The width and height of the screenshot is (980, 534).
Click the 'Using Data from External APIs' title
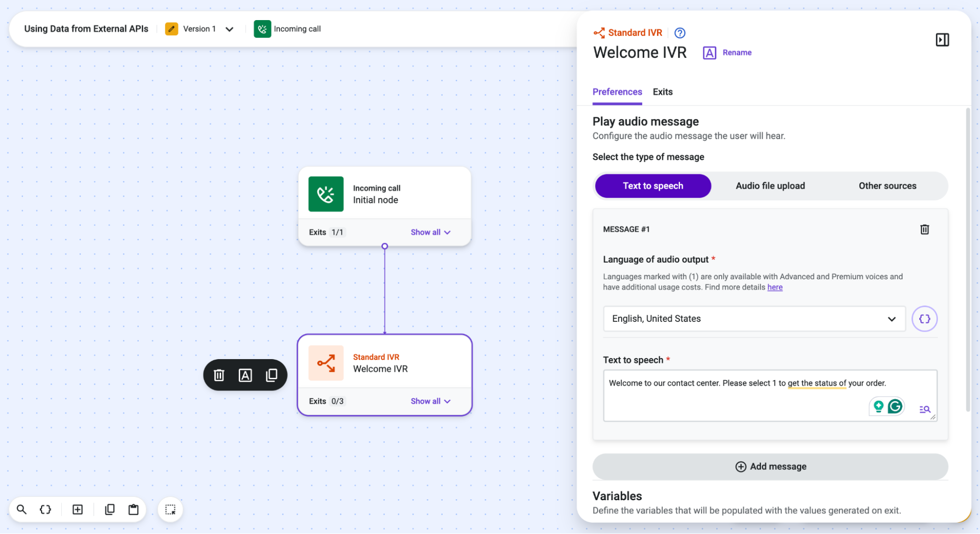[86, 29]
